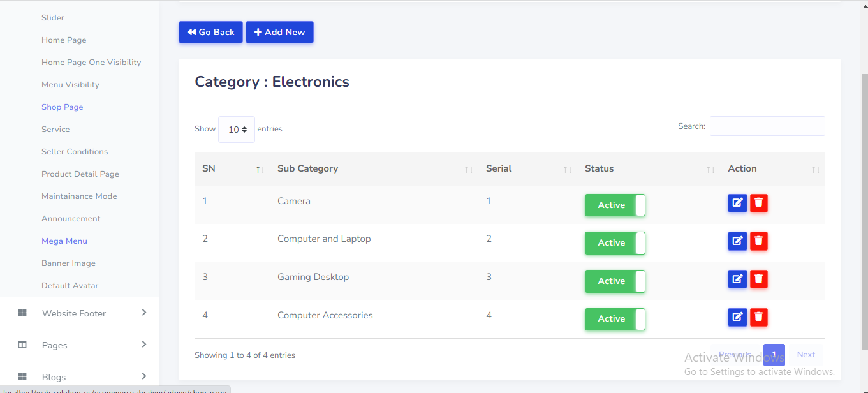
Task: Delete the Camera sub category
Action: (758, 203)
